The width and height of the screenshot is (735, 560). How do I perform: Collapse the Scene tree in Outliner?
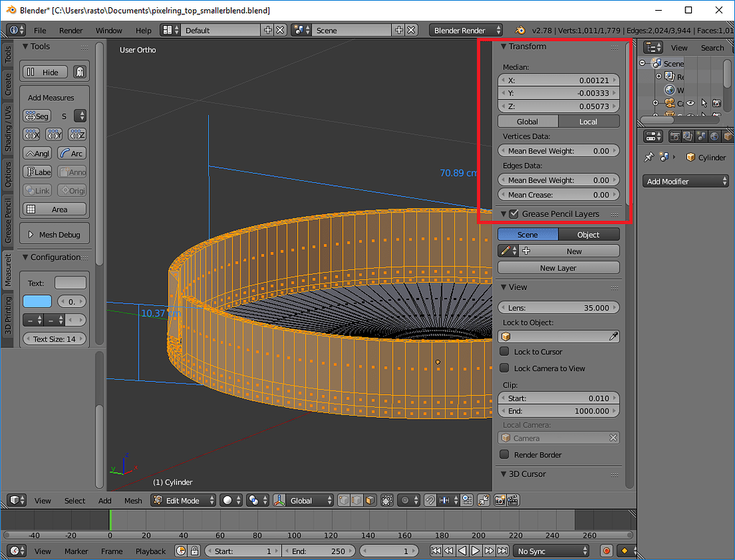642,63
